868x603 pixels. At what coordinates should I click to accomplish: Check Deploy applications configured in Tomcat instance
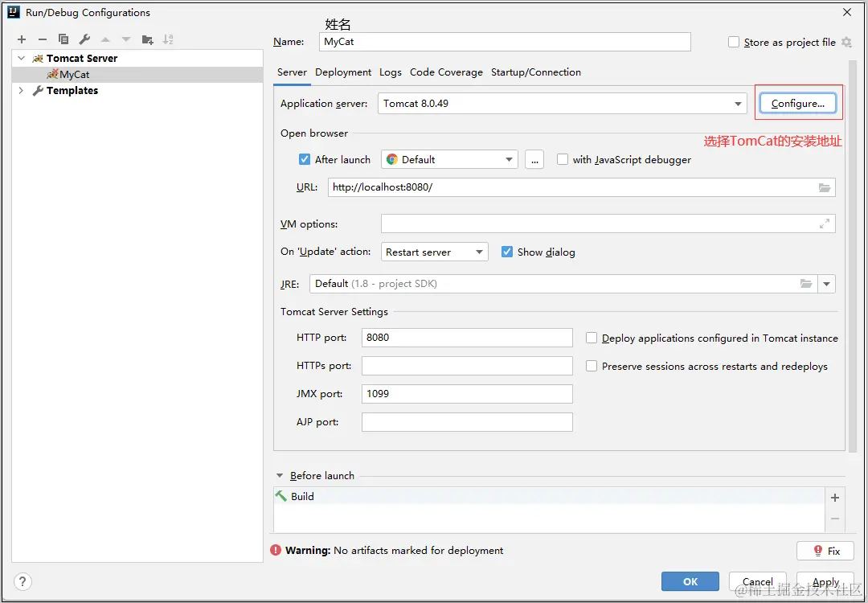point(592,338)
